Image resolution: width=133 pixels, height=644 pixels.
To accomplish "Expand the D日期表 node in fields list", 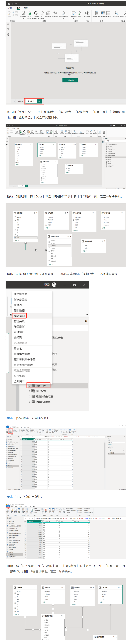I will tap(29, 391).
